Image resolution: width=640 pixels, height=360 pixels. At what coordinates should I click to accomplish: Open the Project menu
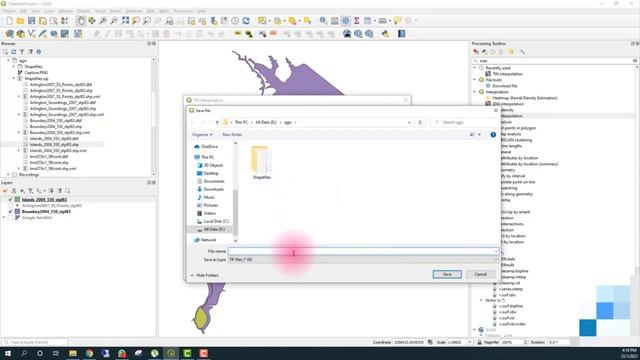(x=9, y=11)
